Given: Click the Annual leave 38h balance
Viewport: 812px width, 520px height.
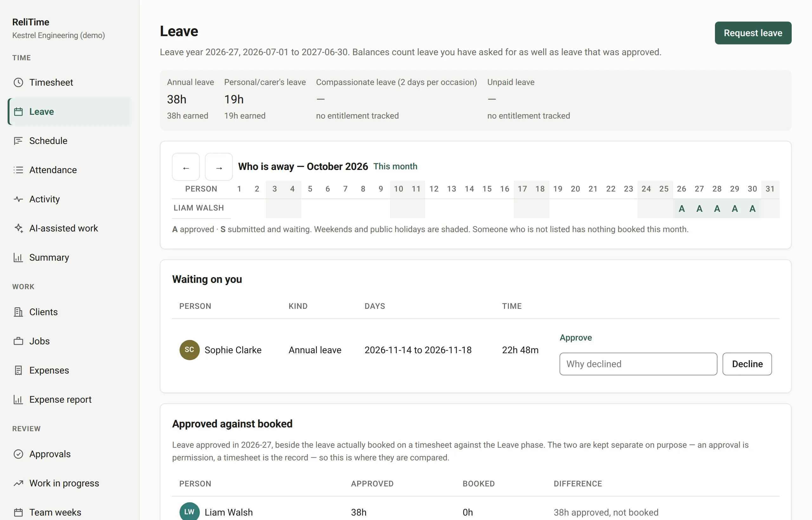Looking at the screenshot, I should click(x=177, y=99).
